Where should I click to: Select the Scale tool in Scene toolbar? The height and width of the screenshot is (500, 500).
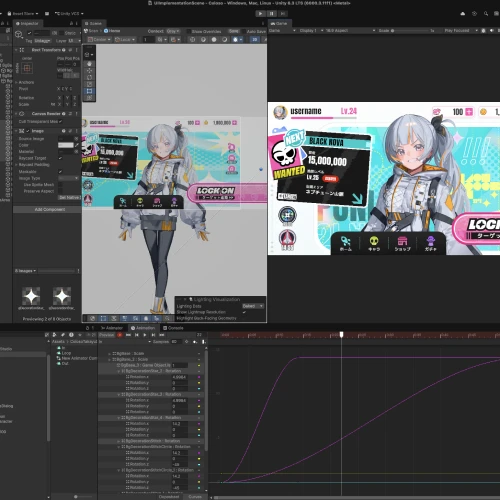89,84
